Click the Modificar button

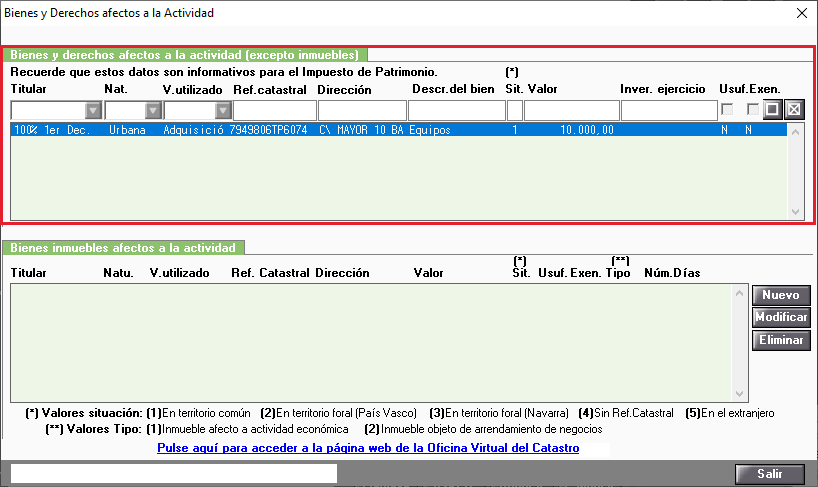(781, 317)
